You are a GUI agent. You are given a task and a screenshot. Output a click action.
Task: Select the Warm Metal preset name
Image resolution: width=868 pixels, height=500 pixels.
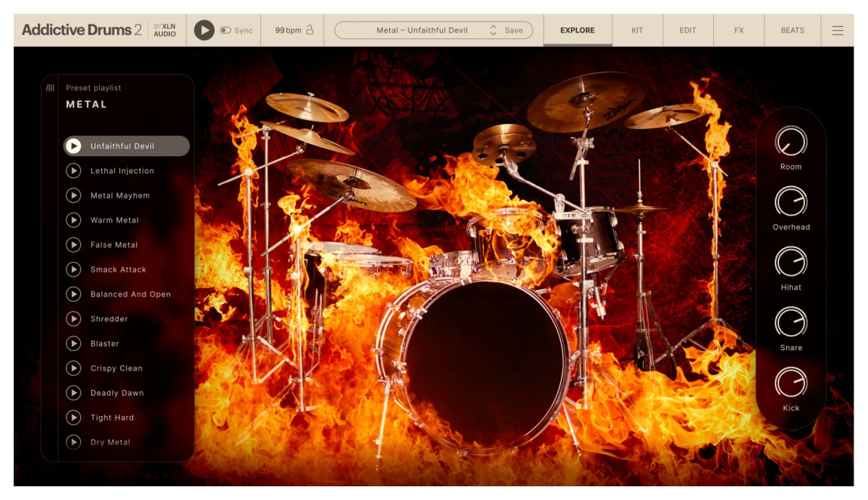pos(114,220)
